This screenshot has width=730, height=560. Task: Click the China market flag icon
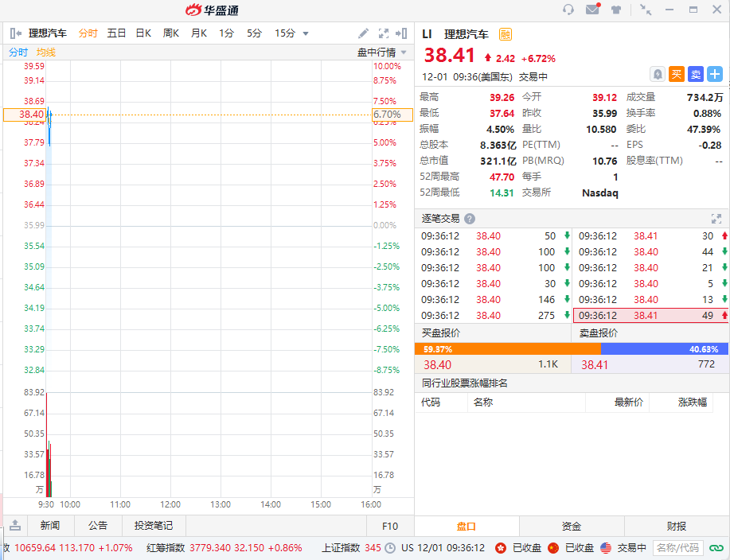(553, 548)
